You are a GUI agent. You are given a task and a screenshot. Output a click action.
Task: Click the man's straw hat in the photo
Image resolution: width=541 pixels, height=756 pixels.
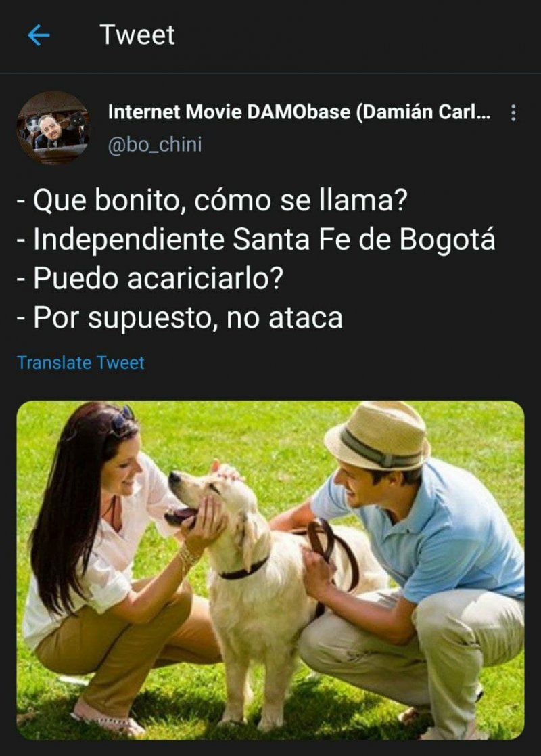[x=378, y=435]
